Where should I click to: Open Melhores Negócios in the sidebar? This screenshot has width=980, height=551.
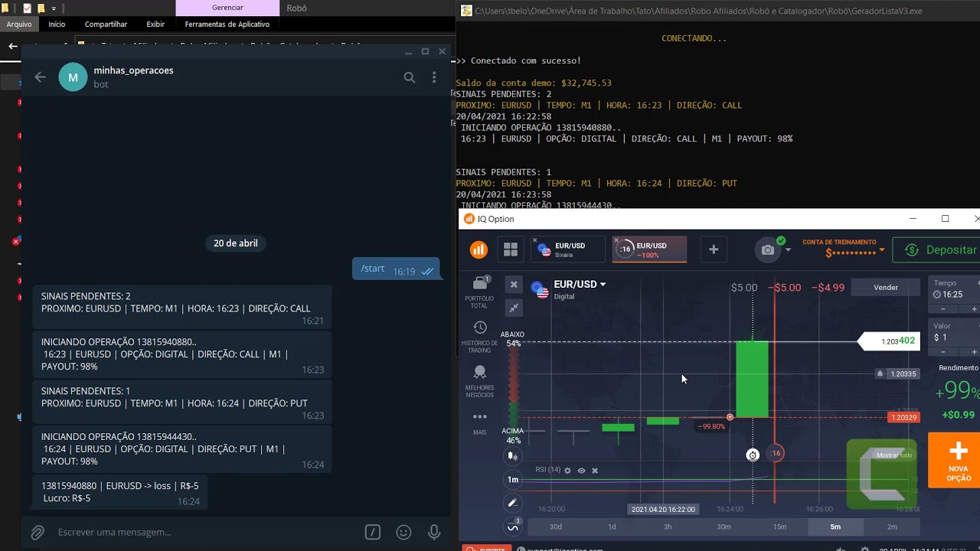tap(480, 382)
